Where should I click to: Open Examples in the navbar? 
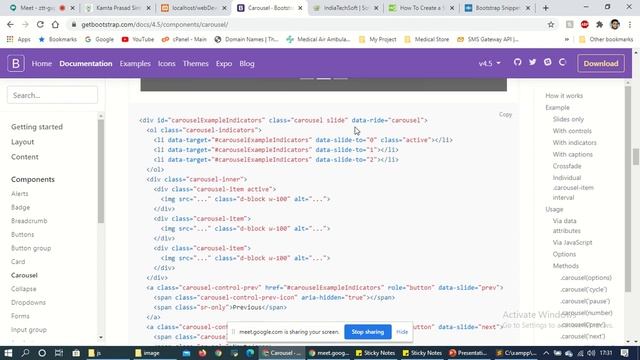[135, 63]
